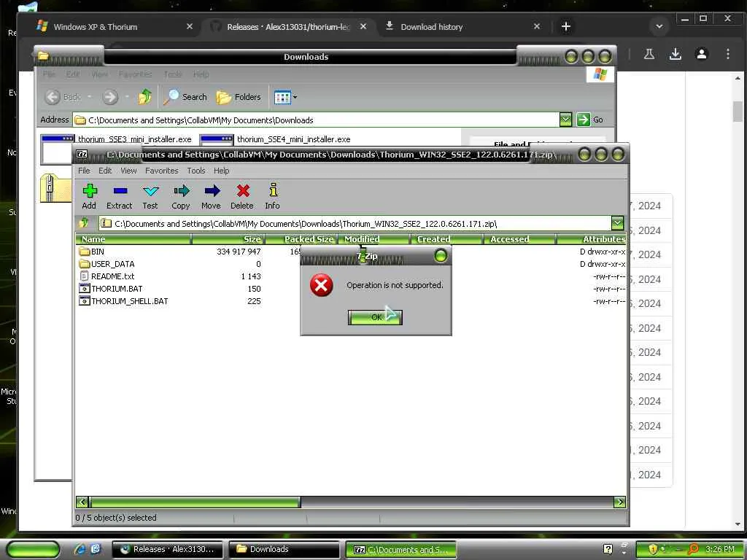This screenshot has height=560, width=747.
Task: Close the 7-Zip error dialog
Action: coord(441,256)
